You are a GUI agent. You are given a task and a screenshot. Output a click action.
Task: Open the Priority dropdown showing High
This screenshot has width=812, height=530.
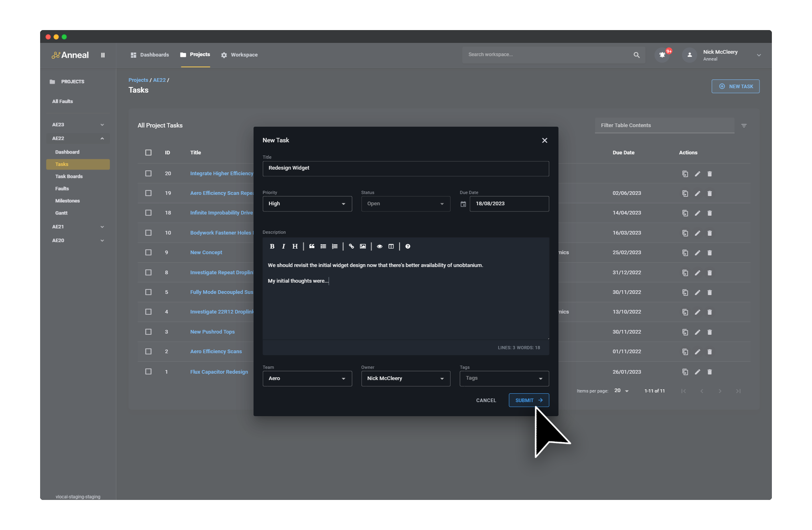click(x=307, y=204)
